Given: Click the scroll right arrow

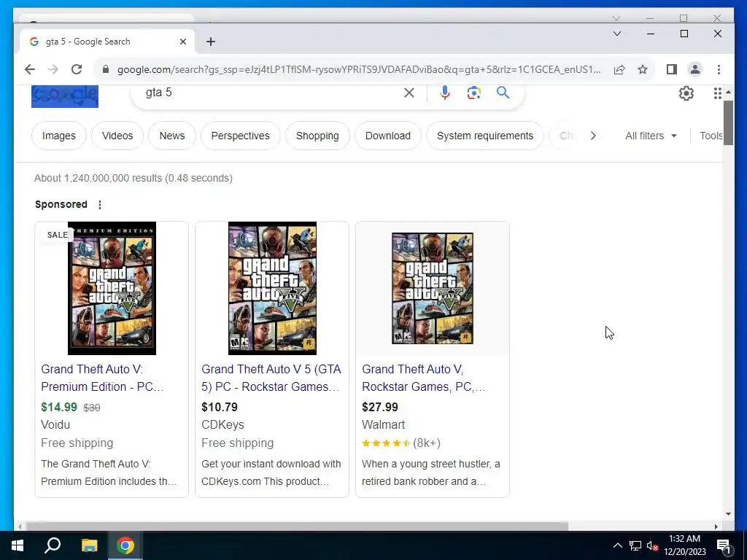Looking at the screenshot, I should click(716, 526).
